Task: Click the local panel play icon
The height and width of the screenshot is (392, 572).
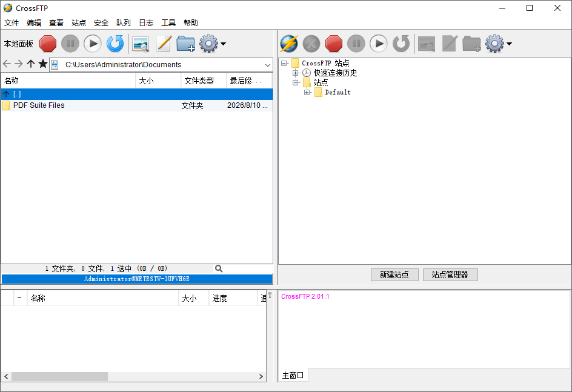Action: tap(93, 44)
